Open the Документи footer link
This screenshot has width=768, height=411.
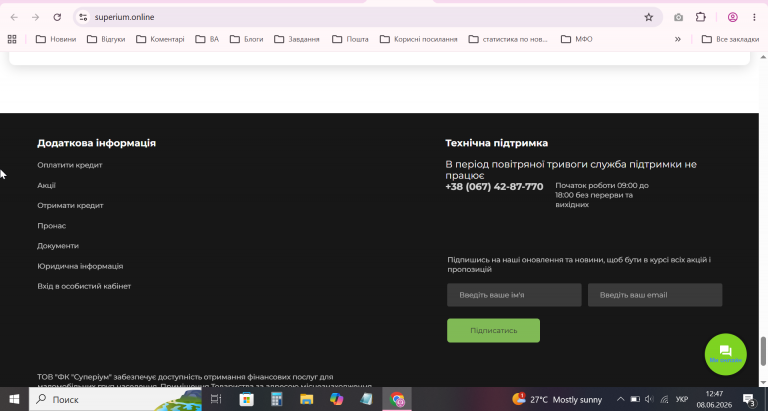point(58,246)
